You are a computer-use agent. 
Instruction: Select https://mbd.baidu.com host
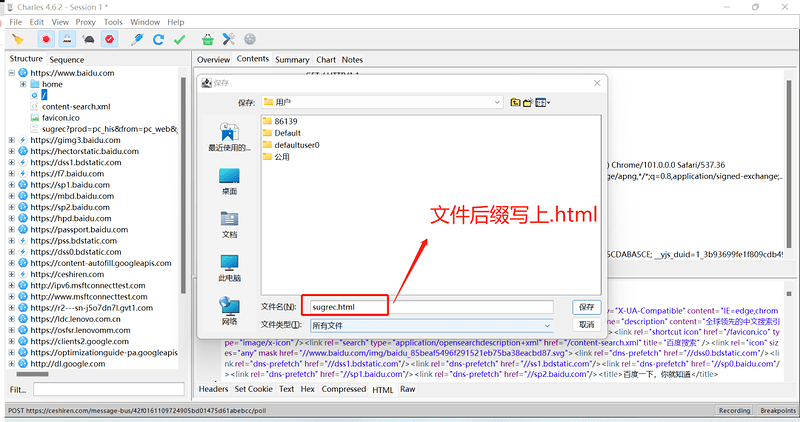click(x=72, y=196)
